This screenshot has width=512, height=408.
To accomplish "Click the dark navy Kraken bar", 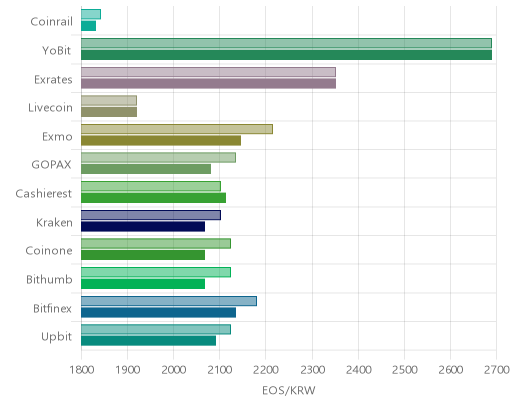I will 143,227.
